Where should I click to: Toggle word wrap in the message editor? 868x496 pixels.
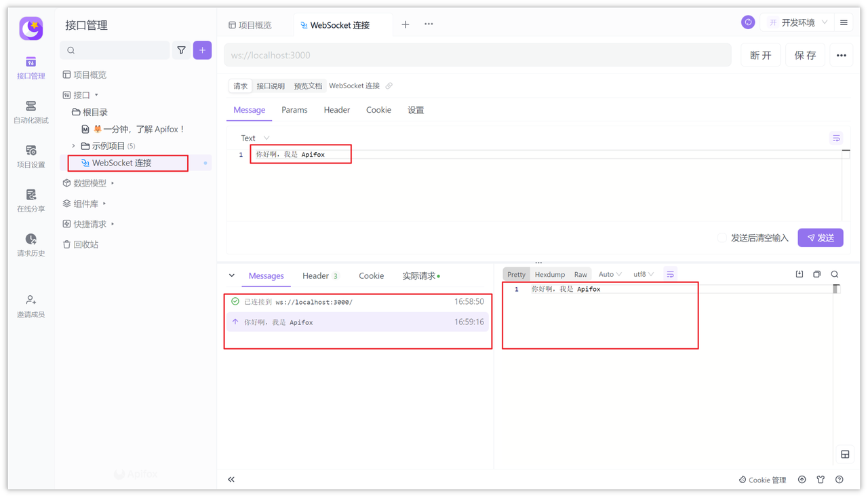pyautogui.click(x=835, y=138)
